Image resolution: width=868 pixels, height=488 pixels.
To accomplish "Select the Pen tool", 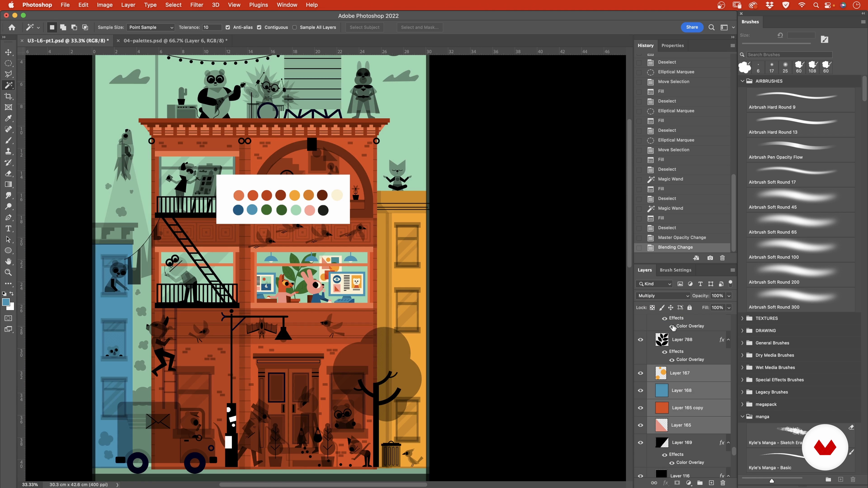I will coord(8,218).
